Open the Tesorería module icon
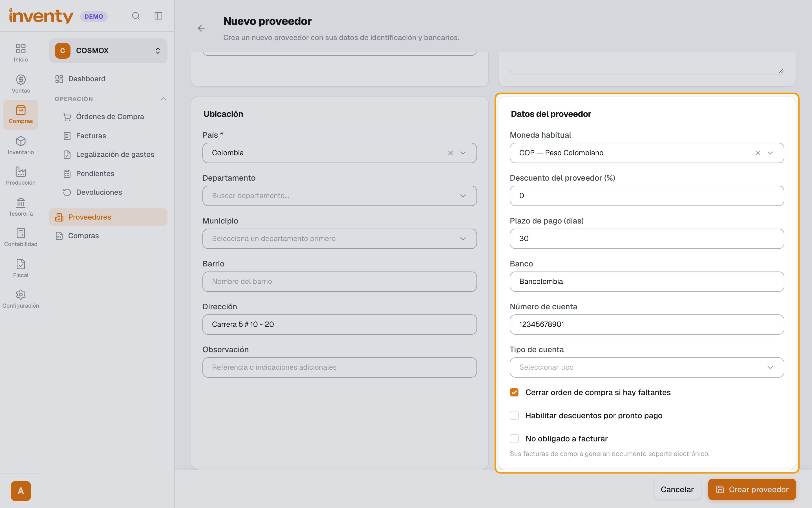 click(x=21, y=207)
